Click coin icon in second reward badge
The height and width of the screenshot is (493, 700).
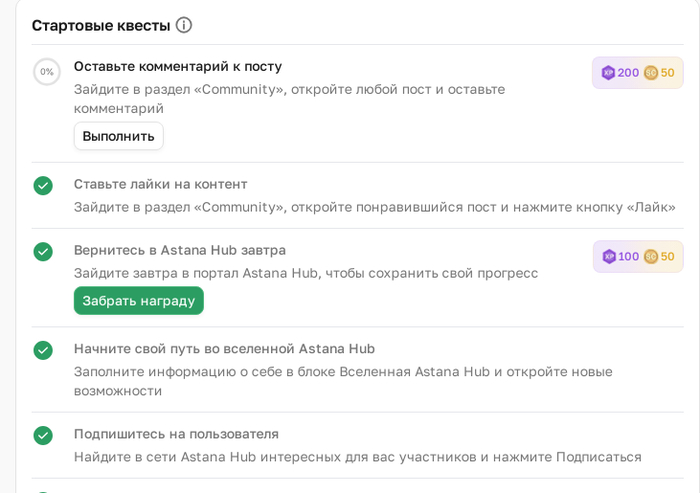651,257
